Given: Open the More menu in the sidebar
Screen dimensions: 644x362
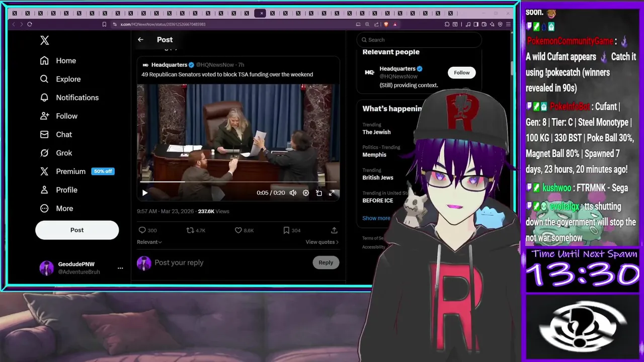Looking at the screenshot, I should click(57, 209).
